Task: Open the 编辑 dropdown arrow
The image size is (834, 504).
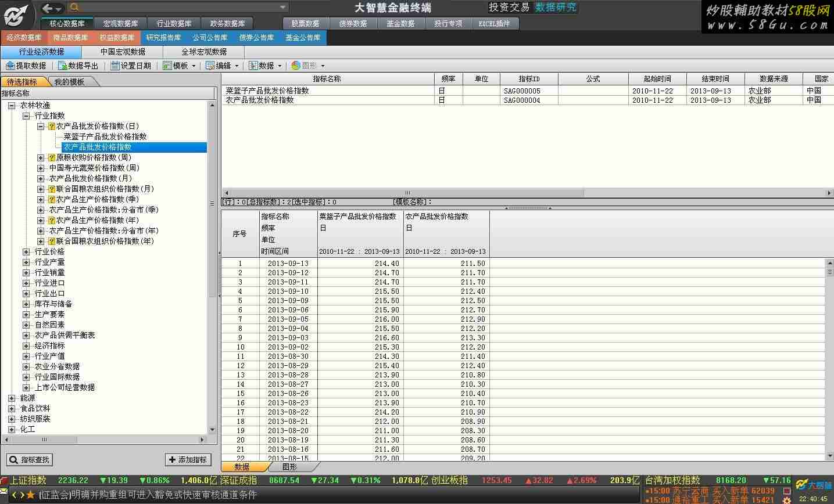Action: [x=236, y=66]
